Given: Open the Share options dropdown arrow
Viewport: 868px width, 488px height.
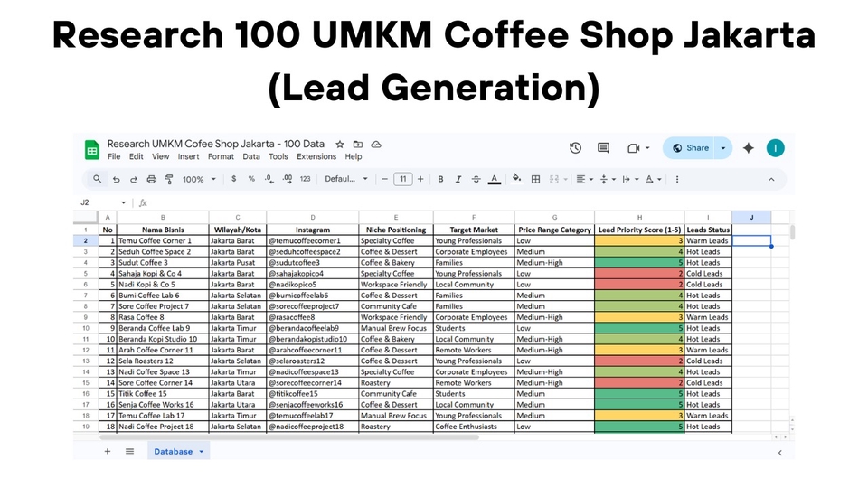Looking at the screenshot, I should click(x=723, y=148).
